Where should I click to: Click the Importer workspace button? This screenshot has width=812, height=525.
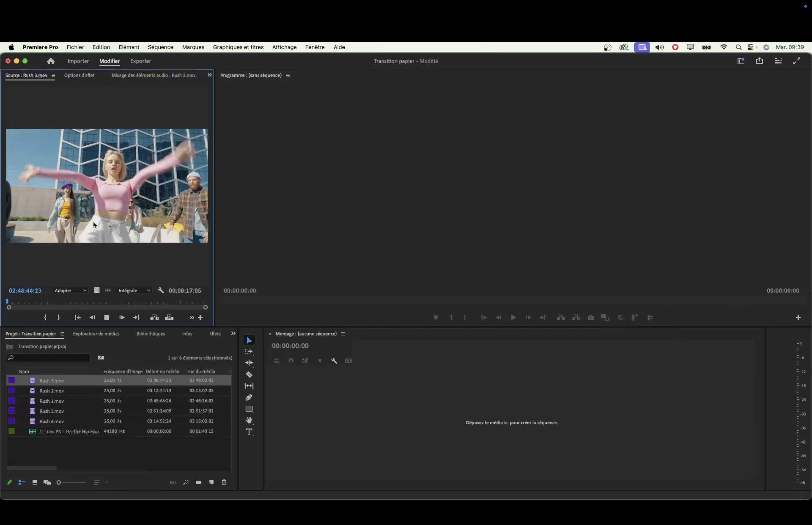coord(78,61)
